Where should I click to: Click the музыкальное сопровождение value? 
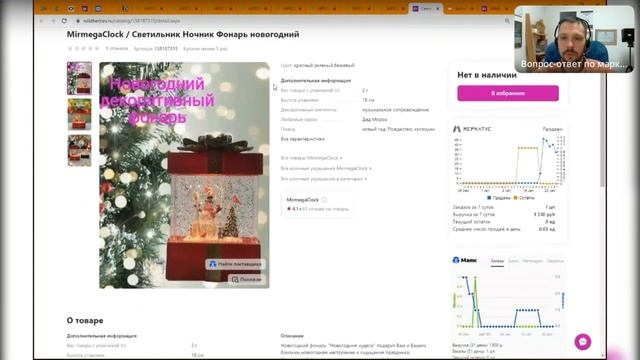pyautogui.click(x=395, y=110)
